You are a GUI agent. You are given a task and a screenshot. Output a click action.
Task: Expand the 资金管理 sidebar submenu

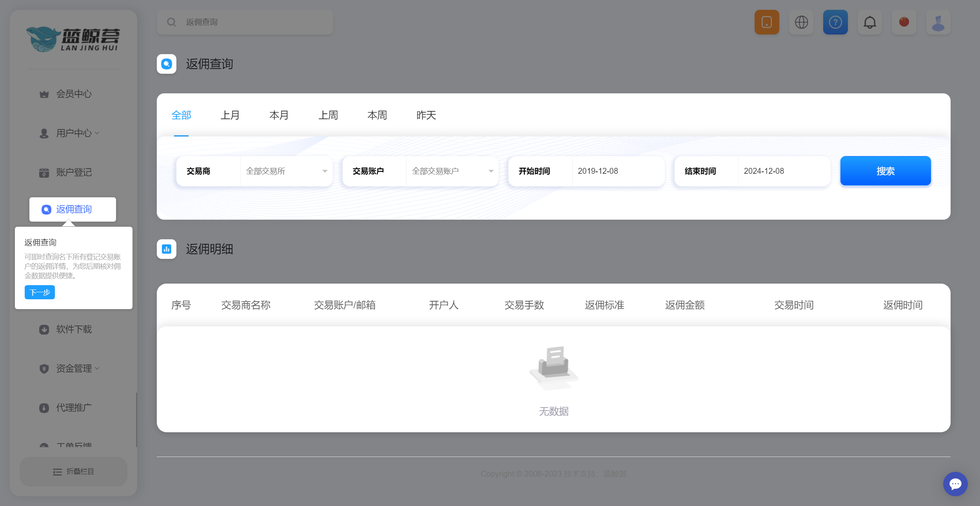(74, 368)
